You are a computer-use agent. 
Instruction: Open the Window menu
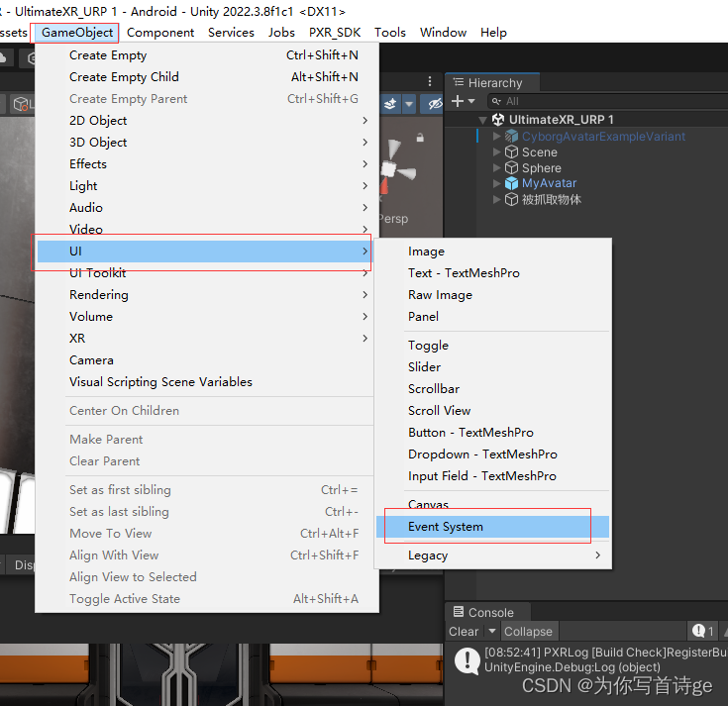443,33
